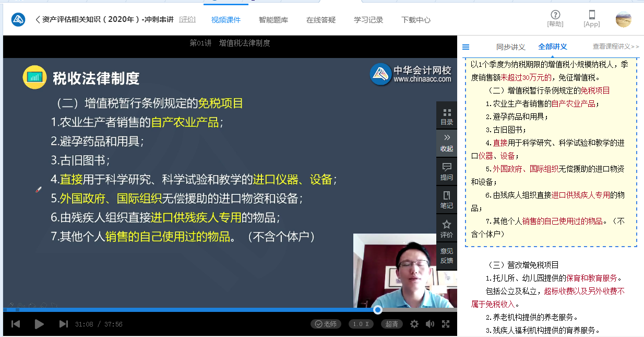Click the teacher webcam thumbnail
The height and width of the screenshot is (337, 644).
click(405, 271)
